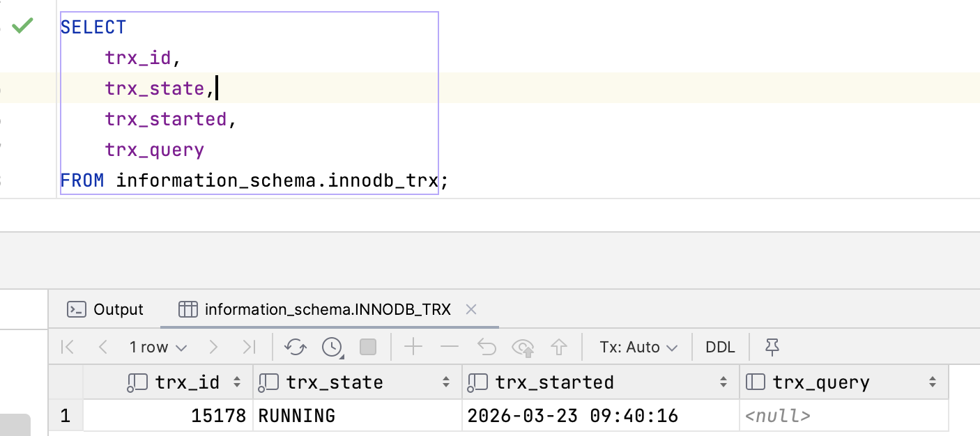Click the Delete Row minus icon
The height and width of the screenshot is (436, 980).
(450, 347)
